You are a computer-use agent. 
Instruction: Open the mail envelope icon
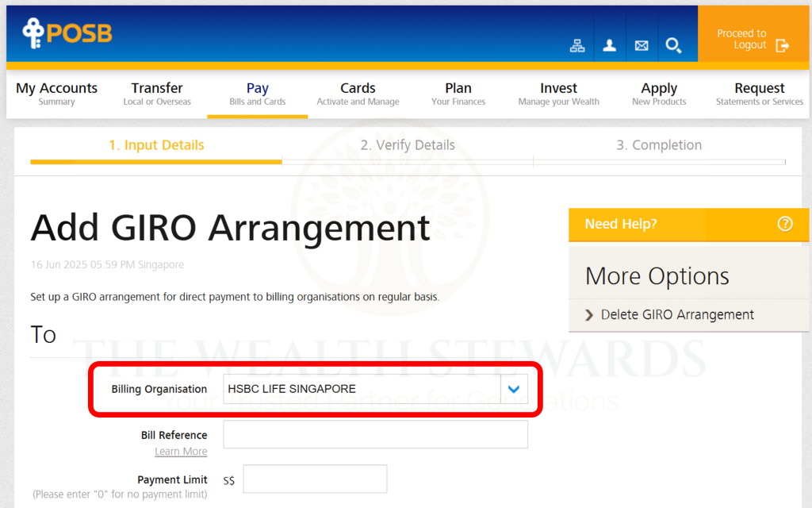(642, 46)
